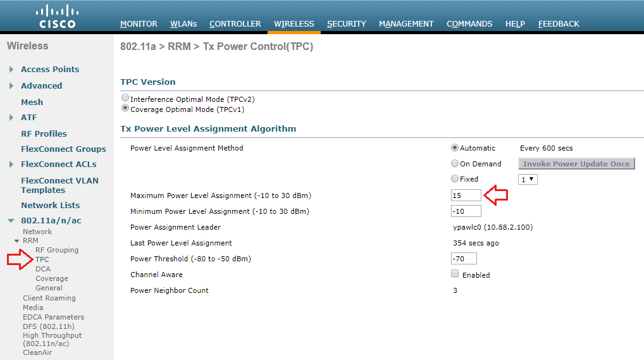Collapse the RRM subtree arrow
The image size is (644, 360).
(x=17, y=241)
